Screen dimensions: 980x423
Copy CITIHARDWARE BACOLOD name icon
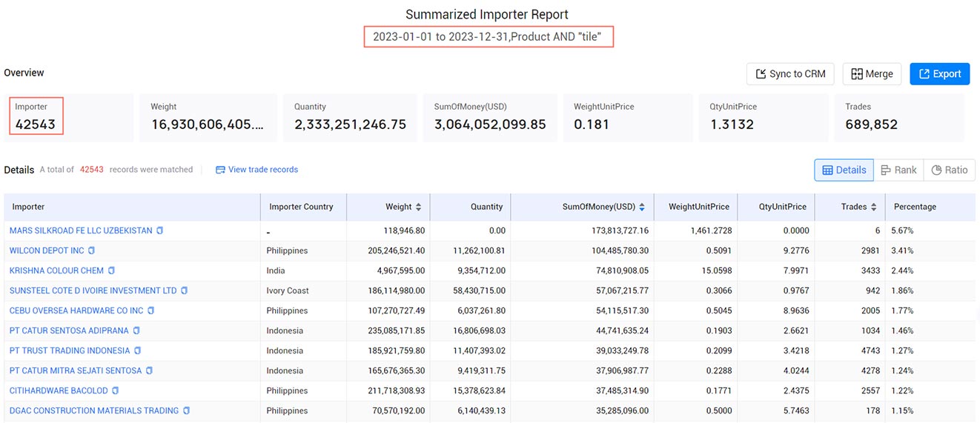115,390
